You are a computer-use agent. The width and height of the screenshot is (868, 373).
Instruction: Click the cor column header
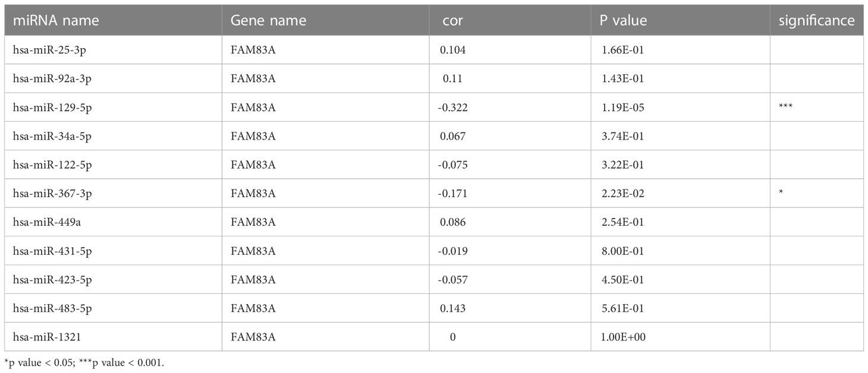coord(452,21)
